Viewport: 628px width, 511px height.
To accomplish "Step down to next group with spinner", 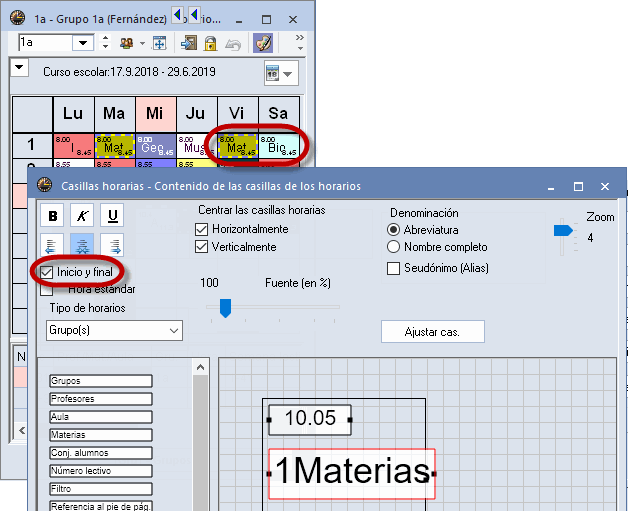I will (105, 47).
